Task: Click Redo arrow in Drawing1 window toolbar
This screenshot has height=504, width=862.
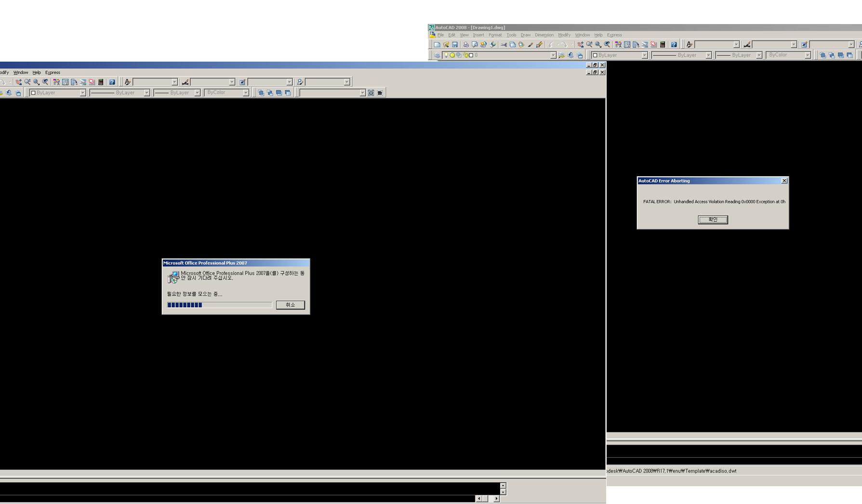Action: 564,45
